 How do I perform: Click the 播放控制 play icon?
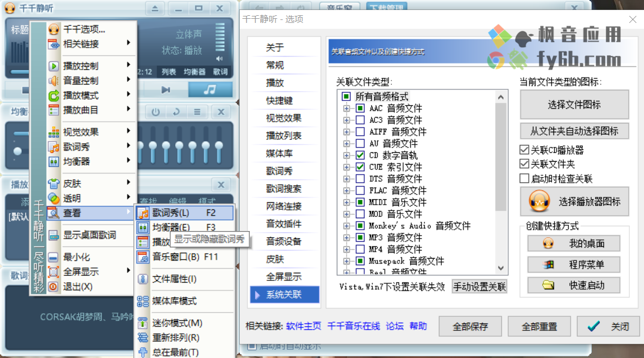(54, 66)
